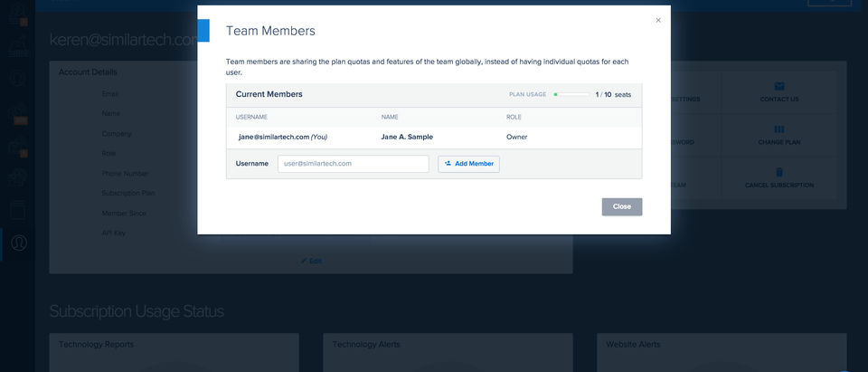Click the ROLE column header

514,117
